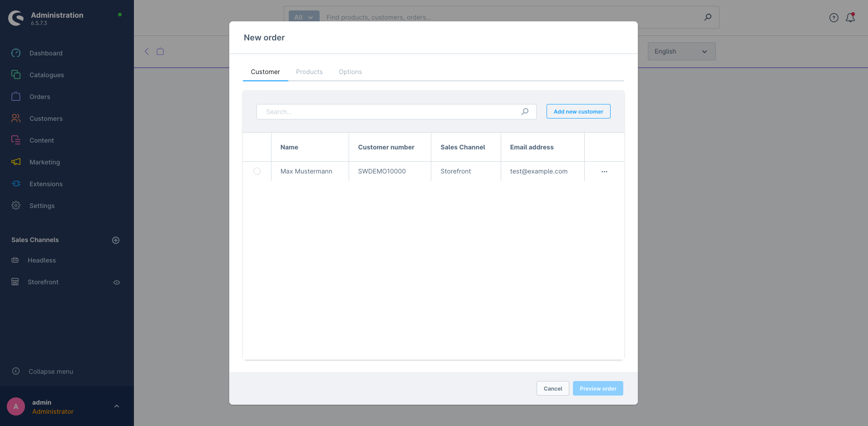Click the Storefront shop icon
The width and height of the screenshot is (868, 426).
pos(15,282)
